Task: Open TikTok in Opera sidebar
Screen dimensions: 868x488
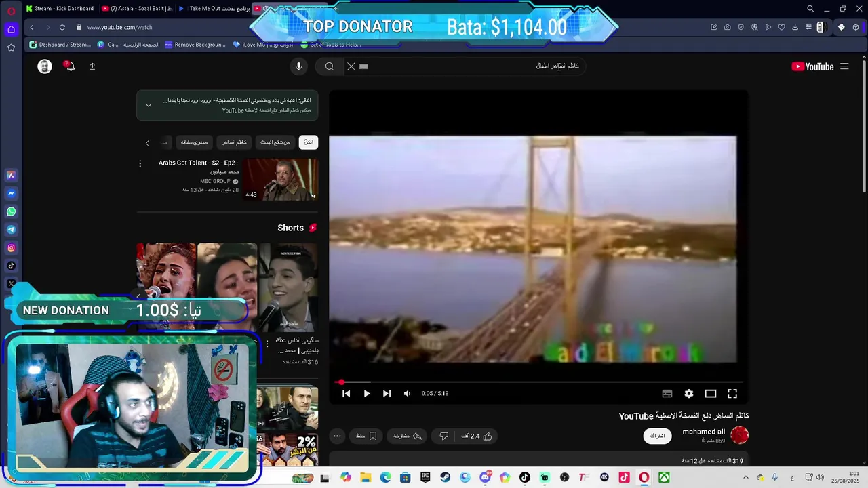Action: [11, 266]
